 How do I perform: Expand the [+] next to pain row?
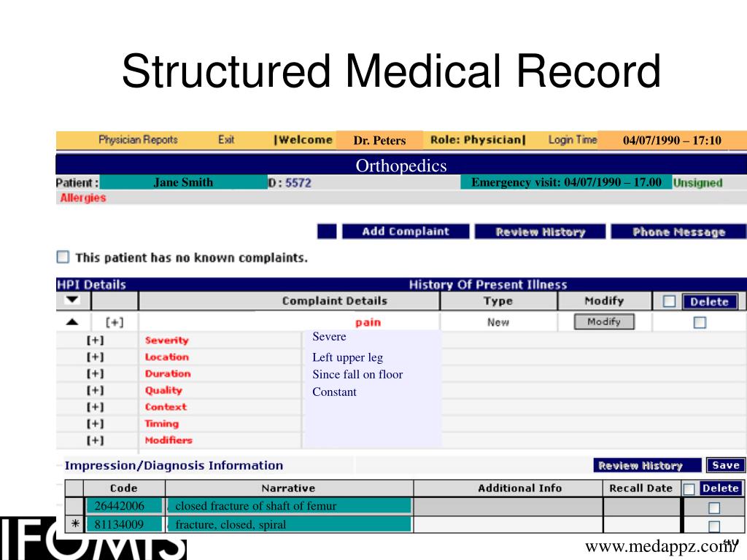coord(115,322)
